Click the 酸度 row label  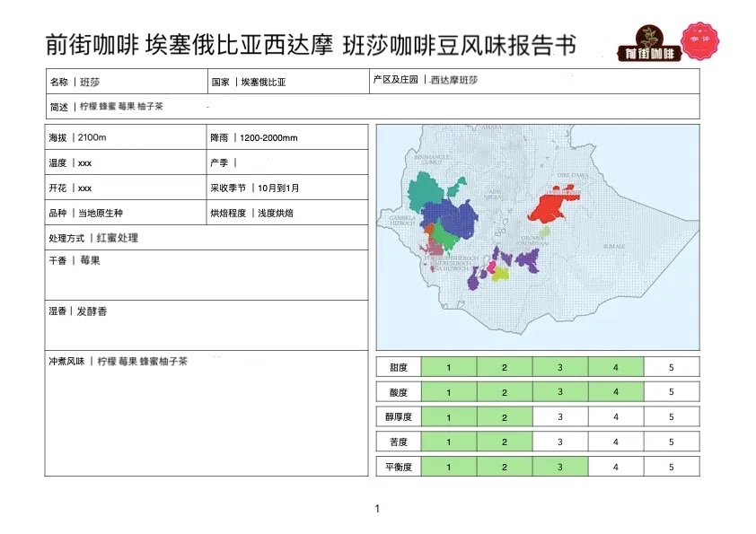pyautogui.click(x=399, y=392)
